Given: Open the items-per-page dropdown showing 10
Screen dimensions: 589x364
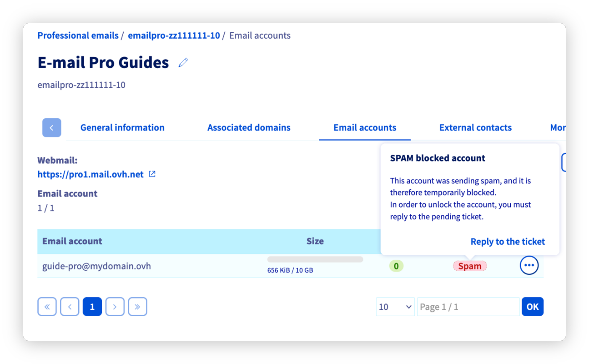Looking at the screenshot, I should [x=395, y=306].
